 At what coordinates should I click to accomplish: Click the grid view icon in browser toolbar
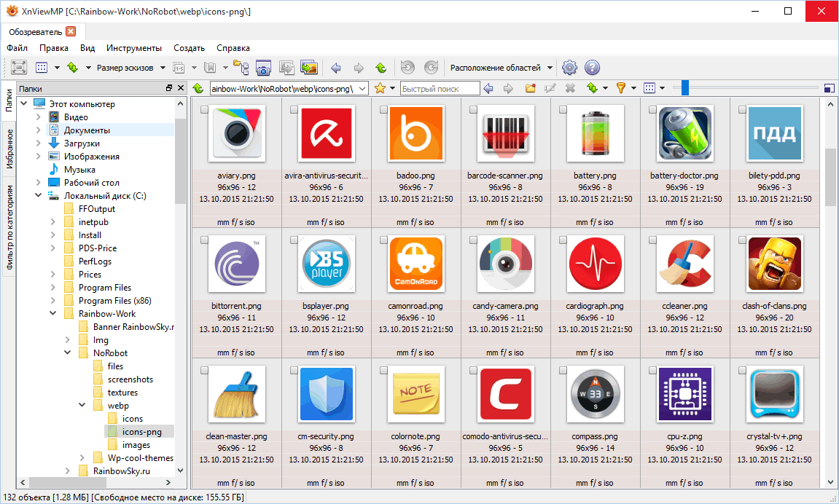649,88
